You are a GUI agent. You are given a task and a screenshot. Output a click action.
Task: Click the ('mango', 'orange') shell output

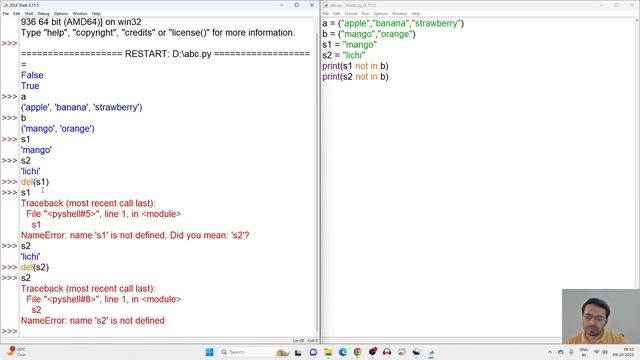58,129
